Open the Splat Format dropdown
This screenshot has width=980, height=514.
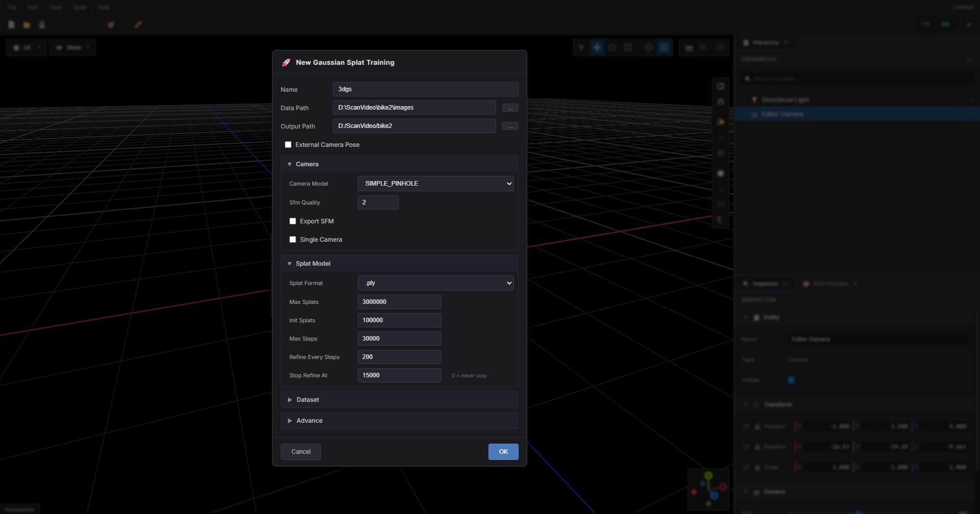pos(435,283)
